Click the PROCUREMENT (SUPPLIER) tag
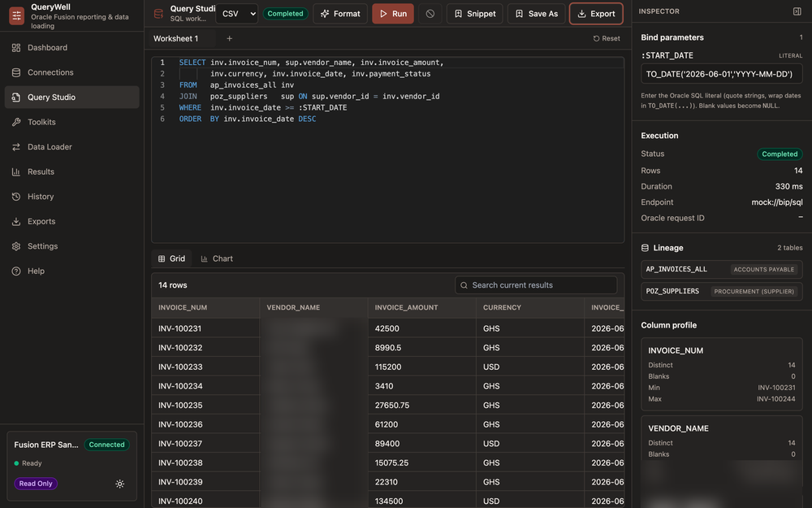This screenshot has width=812, height=508. click(x=754, y=291)
